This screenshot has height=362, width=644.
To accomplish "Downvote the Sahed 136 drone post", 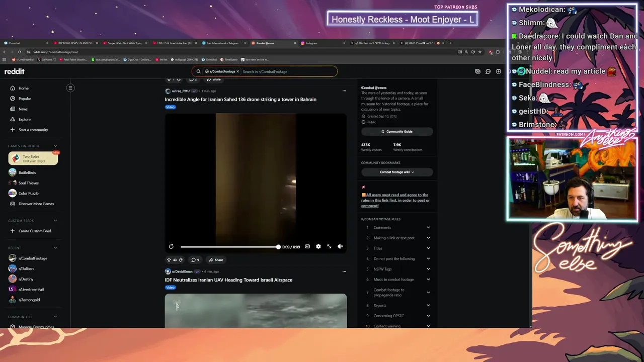I will coord(181,260).
